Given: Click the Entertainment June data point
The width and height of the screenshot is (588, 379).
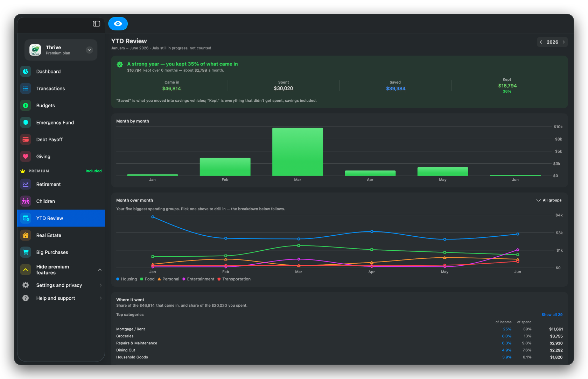Looking at the screenshot, I should point(518,250).
